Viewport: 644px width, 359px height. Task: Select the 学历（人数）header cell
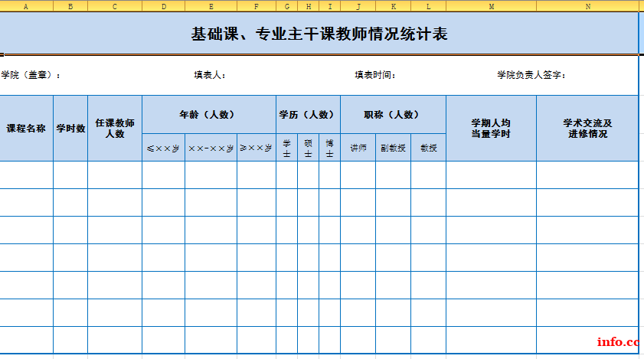(x=308, y=115)
